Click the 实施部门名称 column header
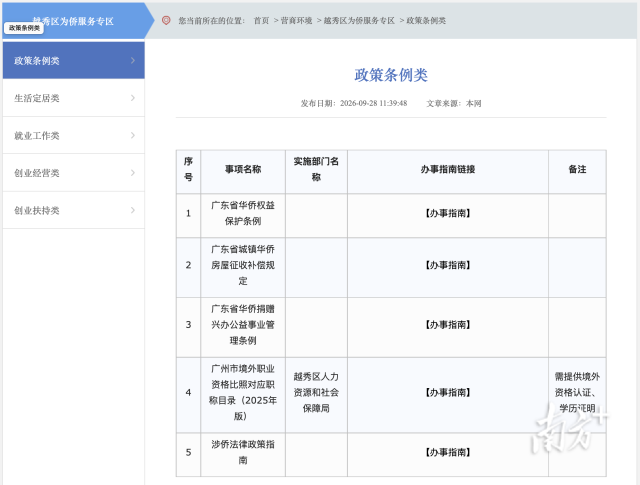The image size is (640, 485). tap(316, 169)
